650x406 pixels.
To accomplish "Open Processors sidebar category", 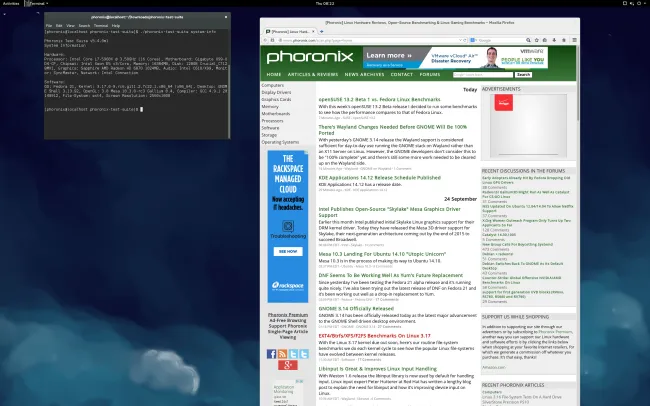I will pyautogui.click(x=272, y=121).
